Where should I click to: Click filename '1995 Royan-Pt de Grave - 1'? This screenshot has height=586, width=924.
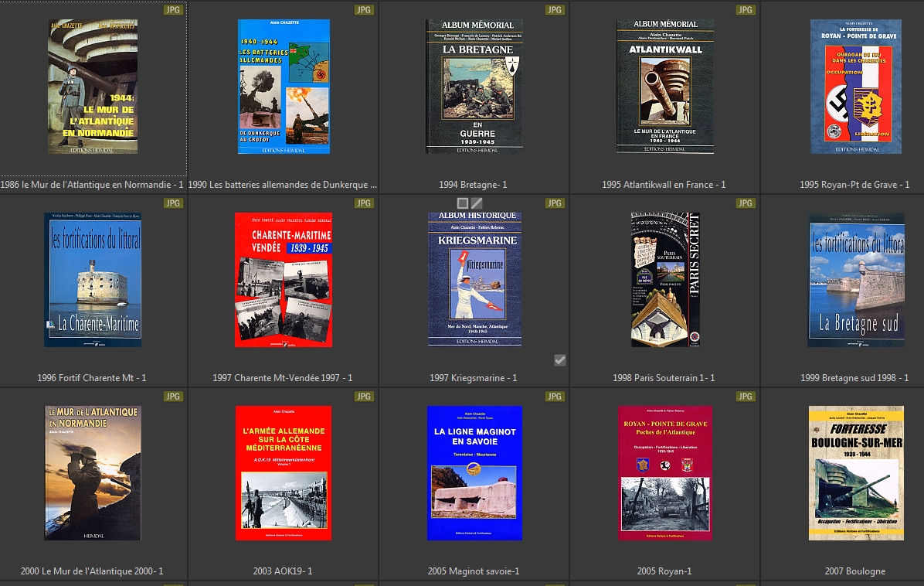click(x=854, y=185)
